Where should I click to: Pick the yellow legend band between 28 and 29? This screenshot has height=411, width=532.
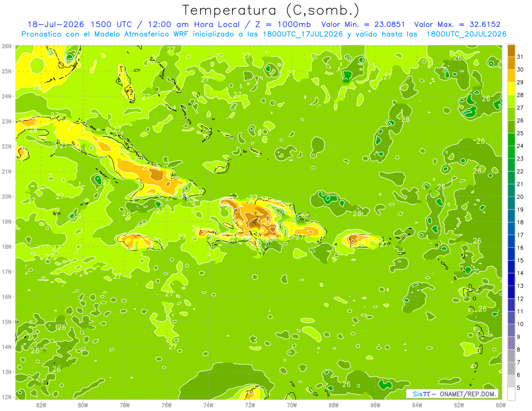(511, 89)
